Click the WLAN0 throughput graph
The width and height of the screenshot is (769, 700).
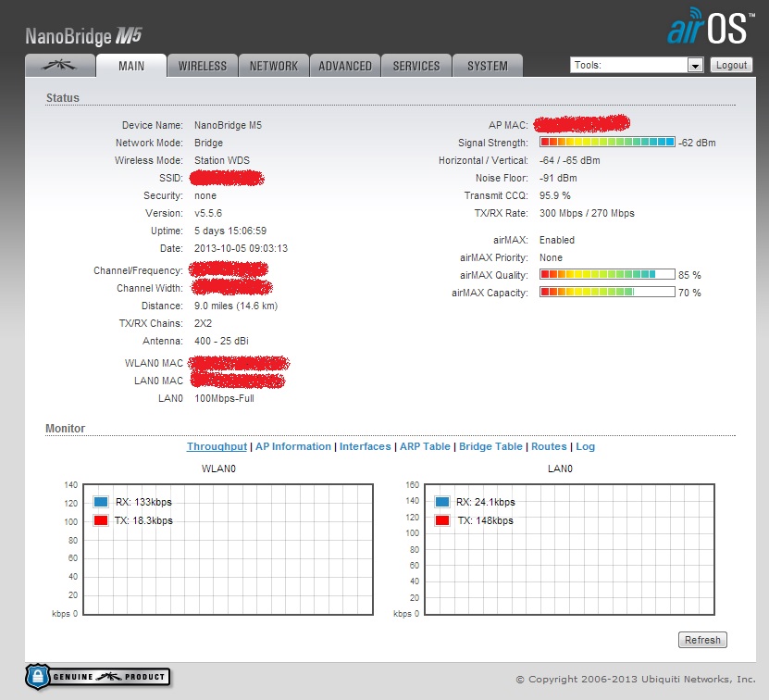pyautogui.click(x=228, y=549)
